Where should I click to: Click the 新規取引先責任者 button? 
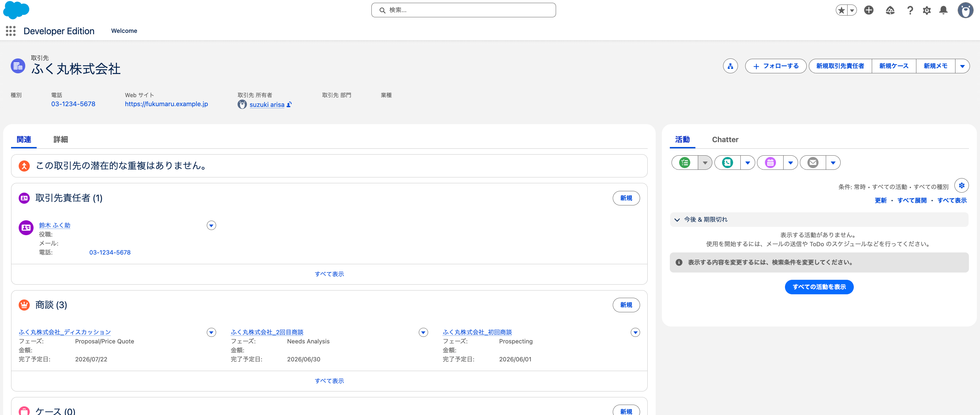[x=840, y=66]
